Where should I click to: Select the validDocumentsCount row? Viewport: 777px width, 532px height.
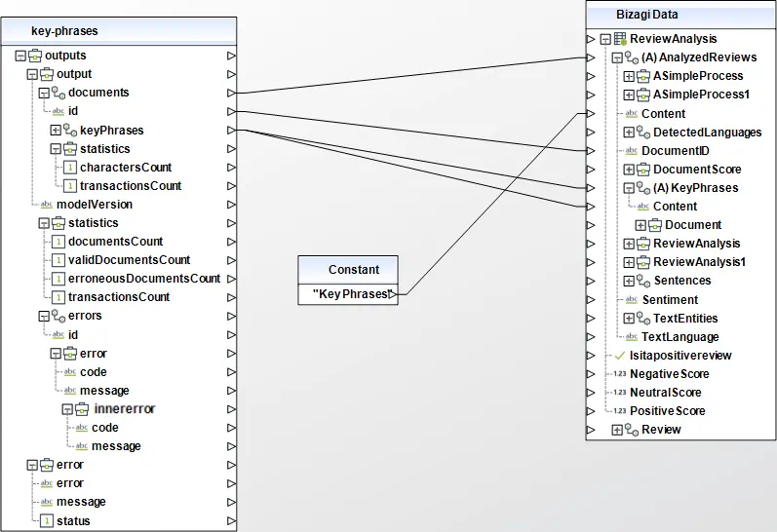point(129,260)
